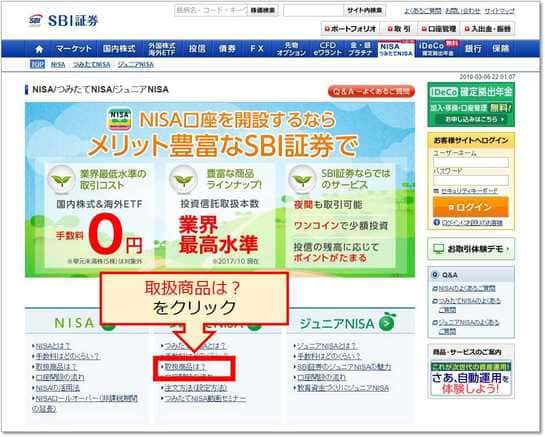Open the 注文方法(設定方法) link
The image size is (545, 437).
pyautogui.click(x=195, y=388)
